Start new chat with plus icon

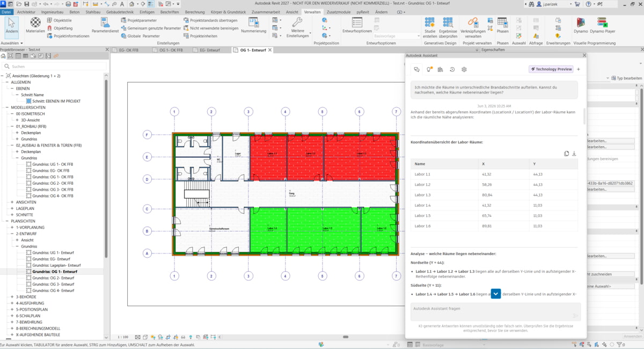click(x=579, y=69)
